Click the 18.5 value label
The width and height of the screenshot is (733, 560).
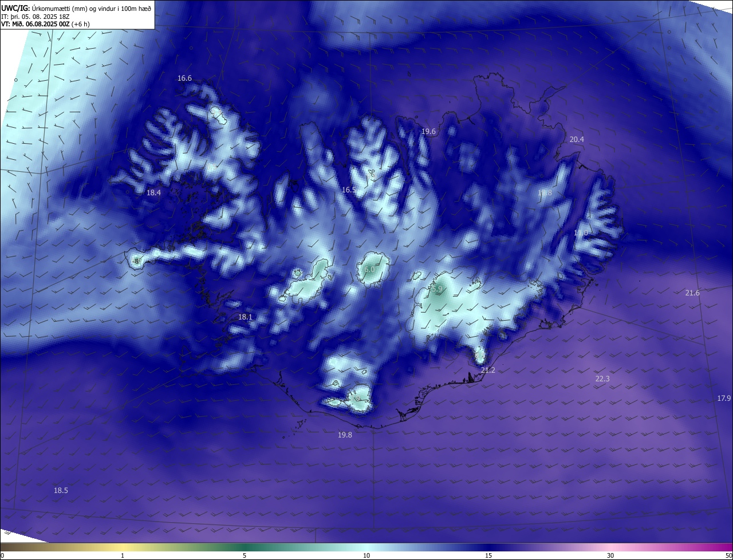click(61, 491)
